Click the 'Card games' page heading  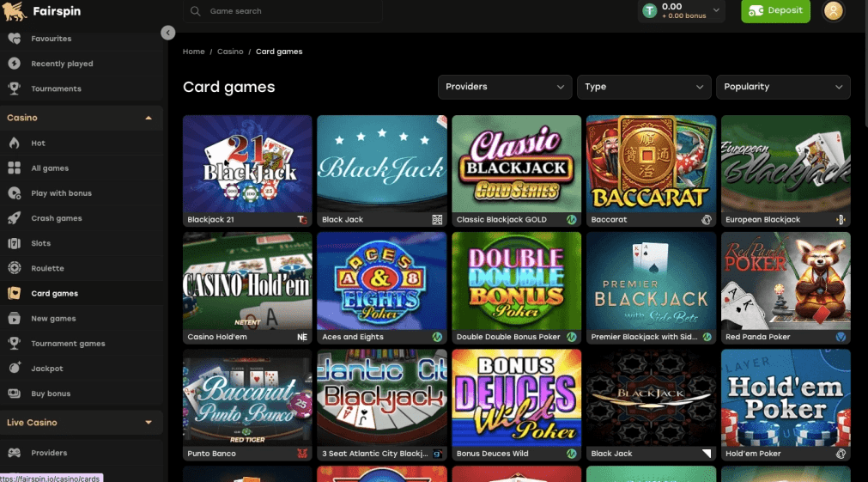tap(228, 87)
